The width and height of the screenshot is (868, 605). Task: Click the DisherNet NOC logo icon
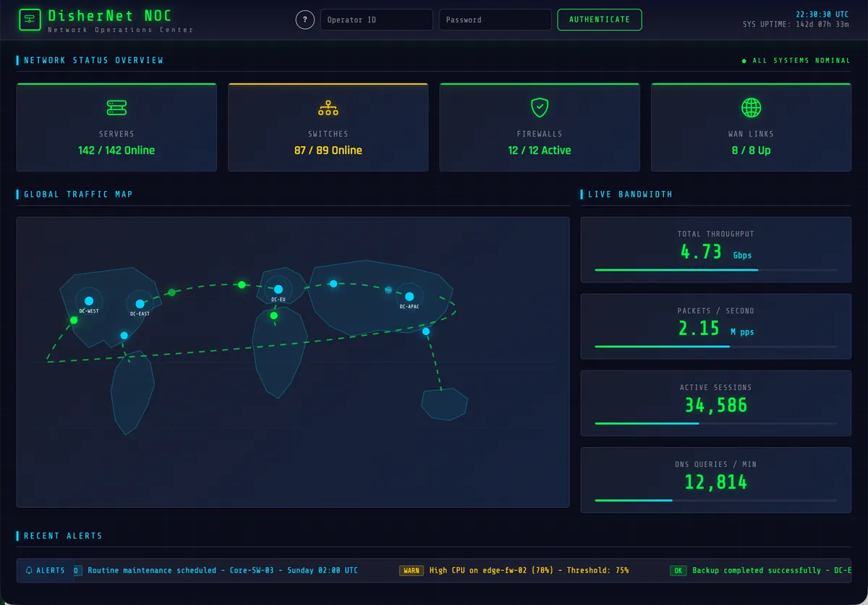30,20
